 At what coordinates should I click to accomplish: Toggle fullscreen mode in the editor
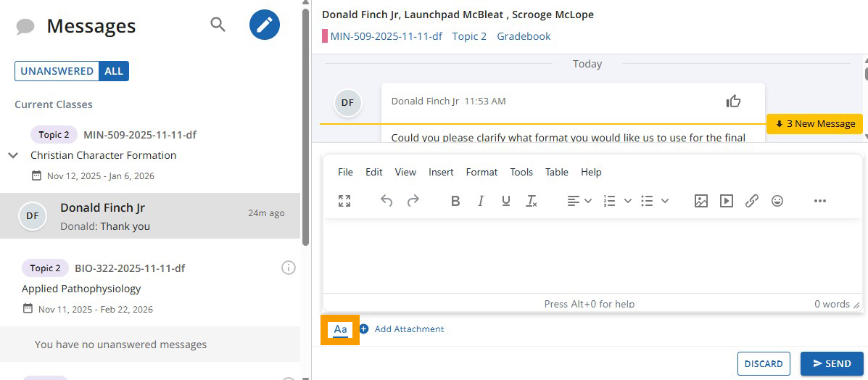tap(344, 201)
